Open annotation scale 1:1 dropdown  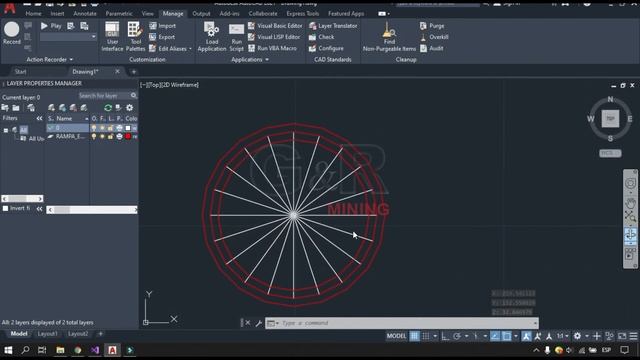pos(562,336)
